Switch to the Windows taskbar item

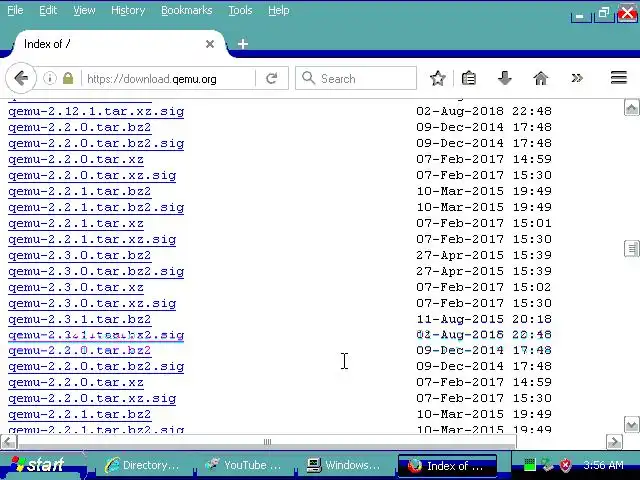point(344,465)
